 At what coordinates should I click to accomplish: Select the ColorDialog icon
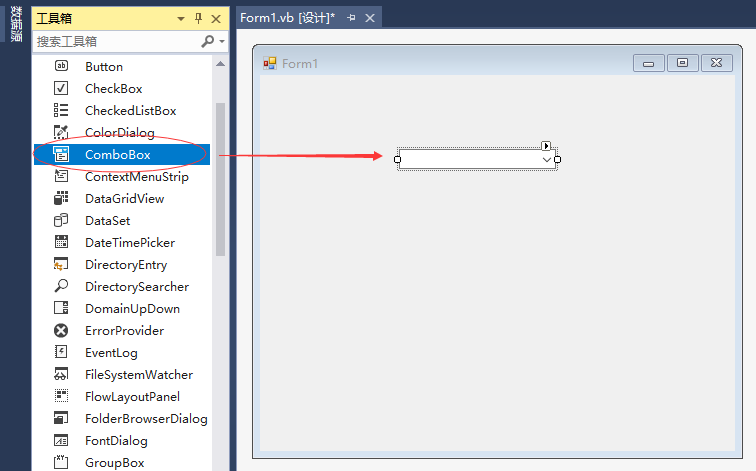(61, 132)
